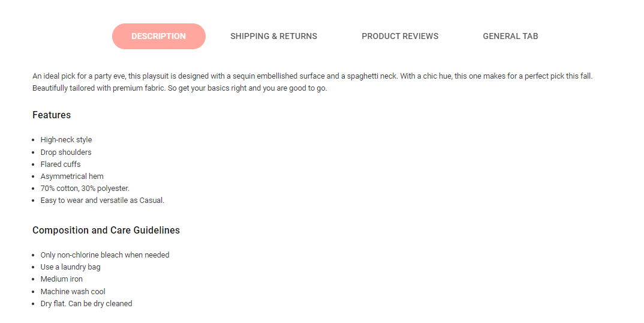This screenshot has height=323, width=644.
Task: Click the Asymmetrical hem list item
Action: [72, 176]
